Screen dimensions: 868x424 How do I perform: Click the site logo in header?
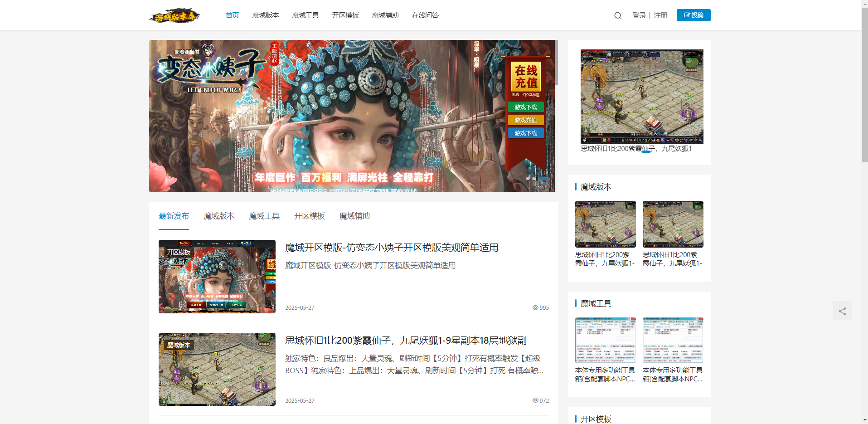pos(175,15)
